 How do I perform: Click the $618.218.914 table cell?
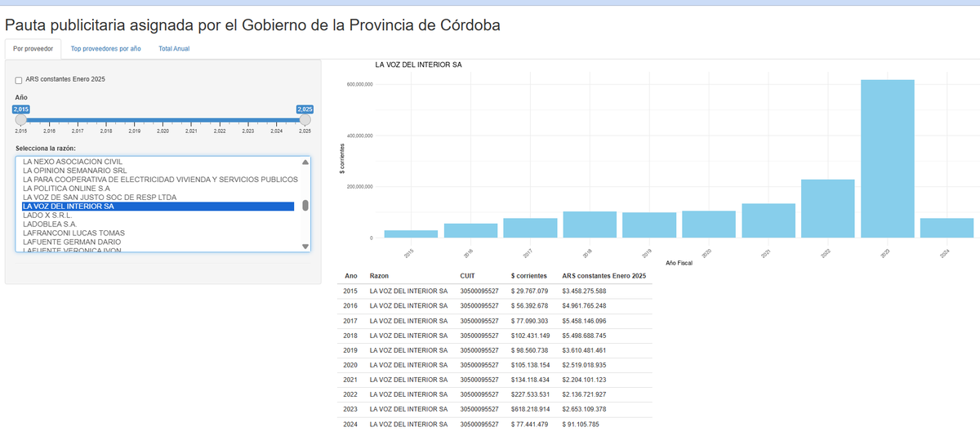530,409
